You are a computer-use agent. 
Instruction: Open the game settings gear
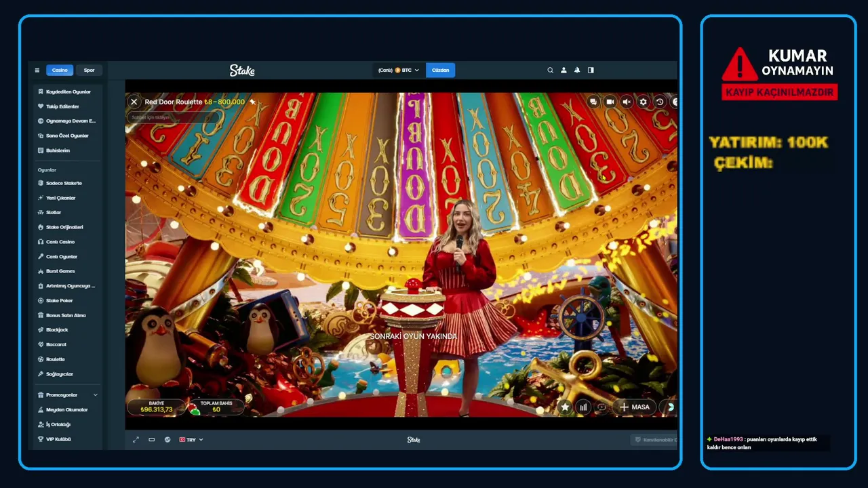coord(643,102)
